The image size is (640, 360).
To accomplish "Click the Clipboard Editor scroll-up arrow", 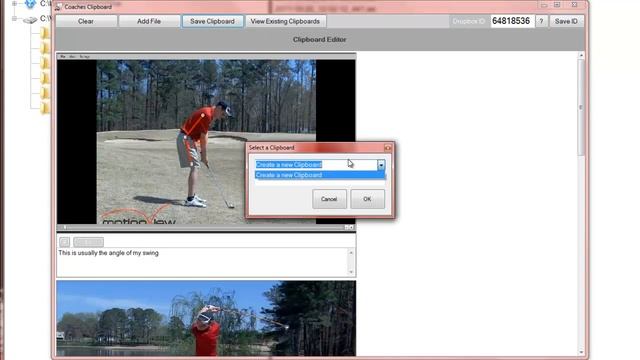I will tap(581, 55).
